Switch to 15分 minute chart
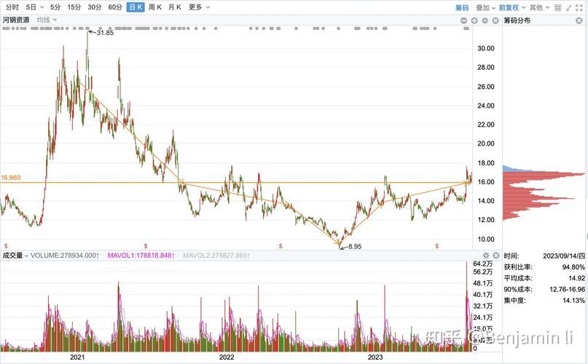Viewport: 588px width, 364px height. (x=74, y=7)
